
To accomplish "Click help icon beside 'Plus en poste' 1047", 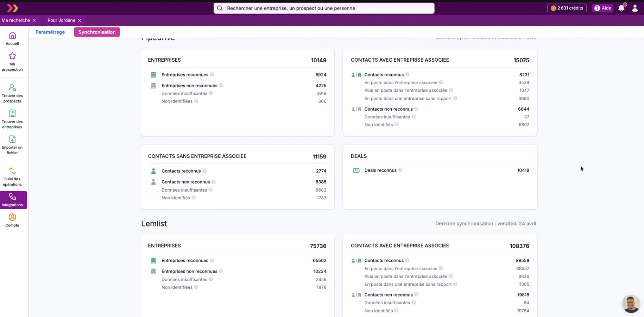I will pos(451,90).
